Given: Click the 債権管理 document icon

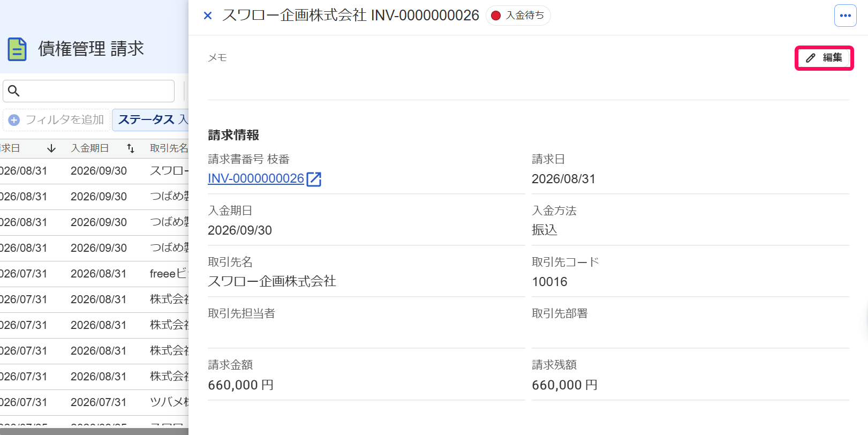Looking at the screenshot, I should coord(17,49).
